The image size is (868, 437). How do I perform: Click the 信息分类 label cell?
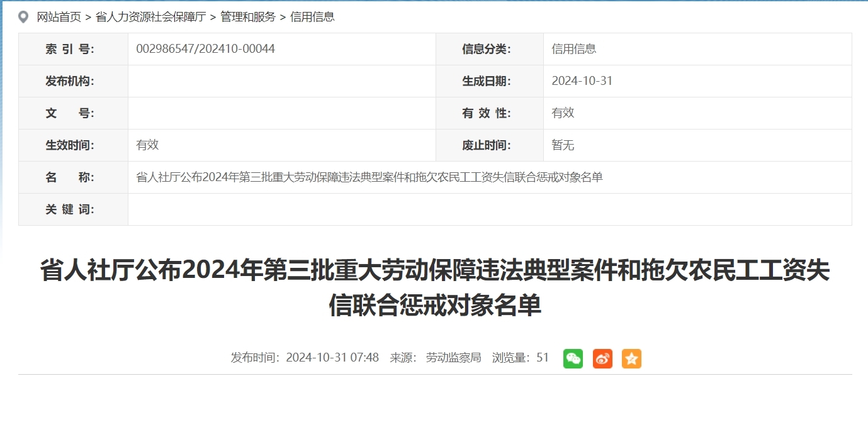point(490,49)
